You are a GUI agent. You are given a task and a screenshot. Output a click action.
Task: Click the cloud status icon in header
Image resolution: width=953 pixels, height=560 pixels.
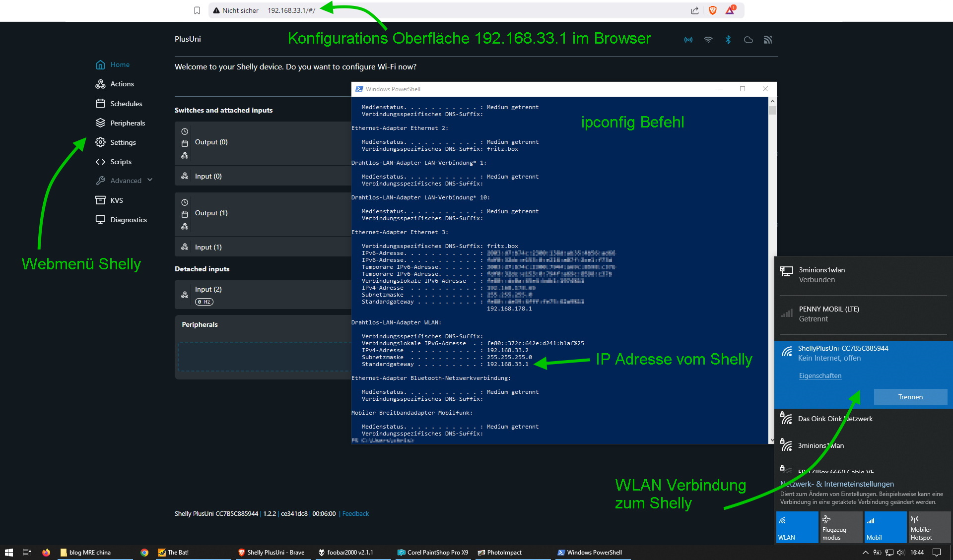[x=748, y=40]
